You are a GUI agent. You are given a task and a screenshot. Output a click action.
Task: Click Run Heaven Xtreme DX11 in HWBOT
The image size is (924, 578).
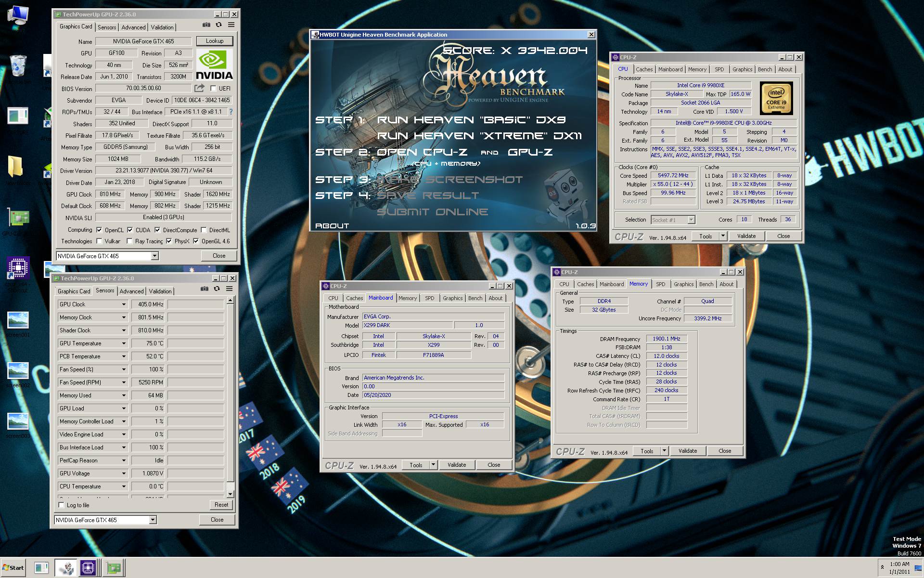pyautogui.click(x=479, y=136)
